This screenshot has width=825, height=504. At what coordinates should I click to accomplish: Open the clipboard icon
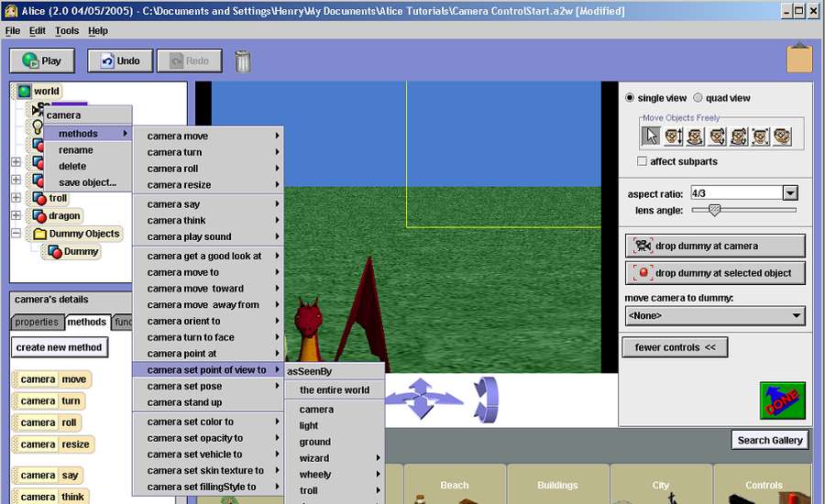(x=799, y=58)
